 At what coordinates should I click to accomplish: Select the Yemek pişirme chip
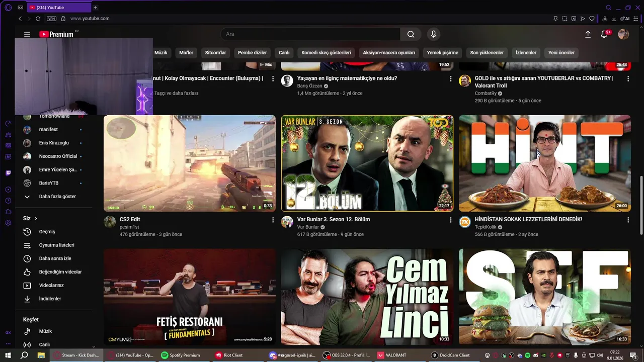[x=443, y=53]
